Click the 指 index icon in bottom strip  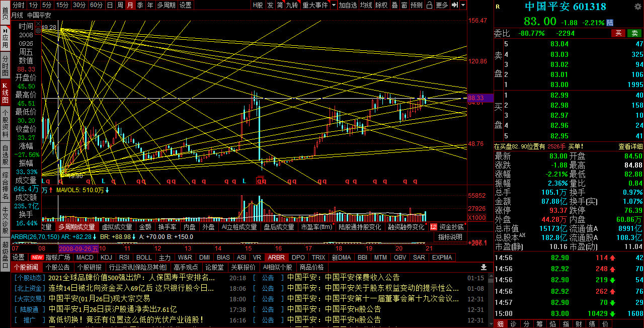[x=566, y=324]
